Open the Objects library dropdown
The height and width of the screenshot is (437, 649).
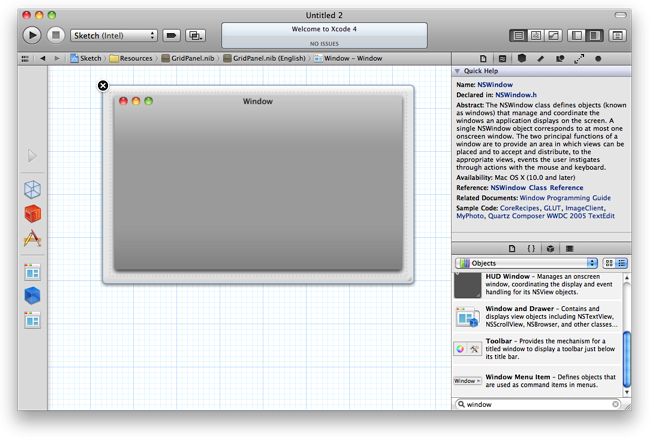(x=526, y=263)
